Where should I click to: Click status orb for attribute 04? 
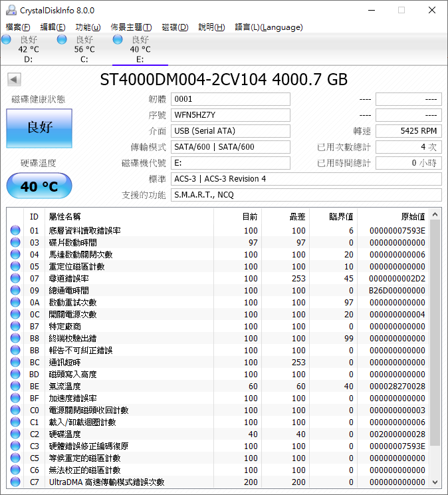pos(15,254)
